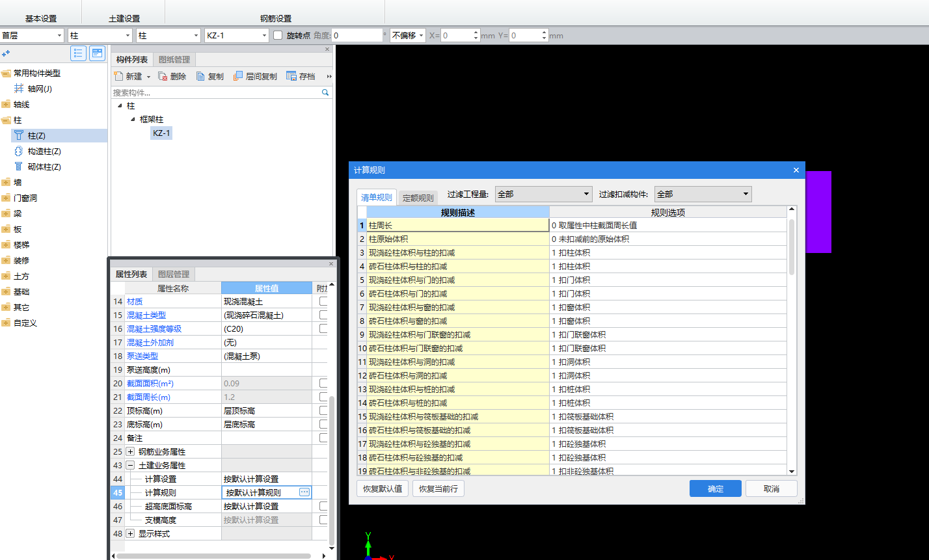Open the 过滤工程量 dropdown

(x=544, y=194)
